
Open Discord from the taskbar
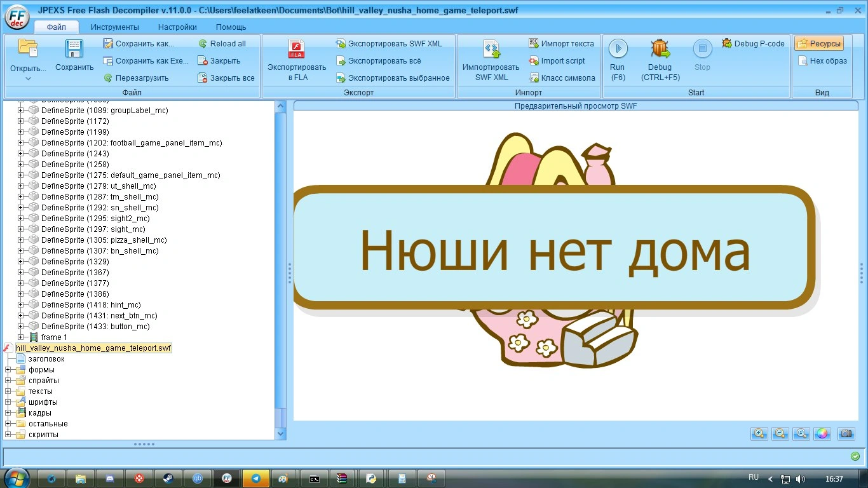[x=109, y=478]
